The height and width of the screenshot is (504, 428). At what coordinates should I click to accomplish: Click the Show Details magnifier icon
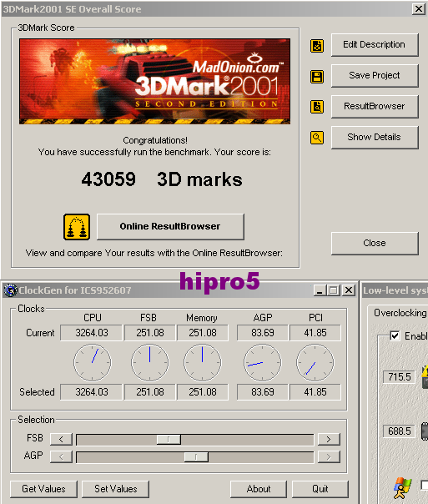tap(317, 138)
